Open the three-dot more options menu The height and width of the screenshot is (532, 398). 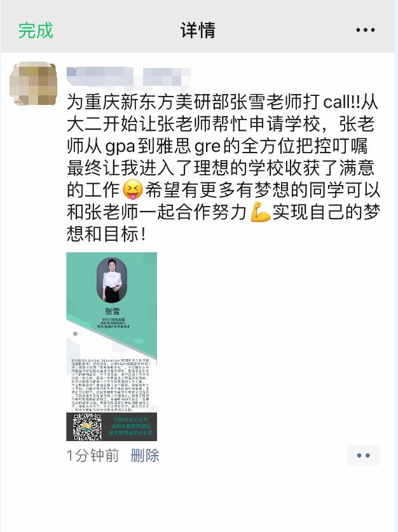tap(366, 31)
